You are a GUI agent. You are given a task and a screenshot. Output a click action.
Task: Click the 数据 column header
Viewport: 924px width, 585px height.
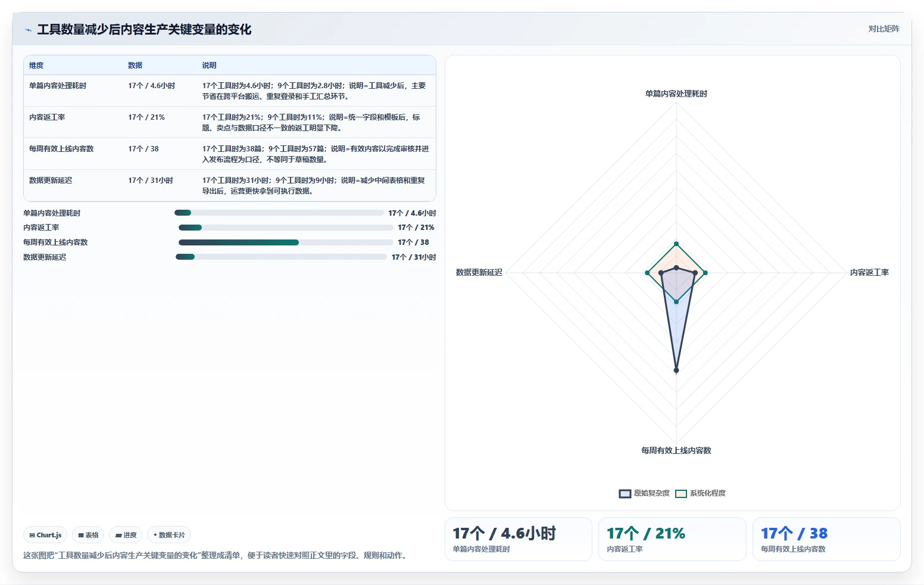[x=135, y=66]
